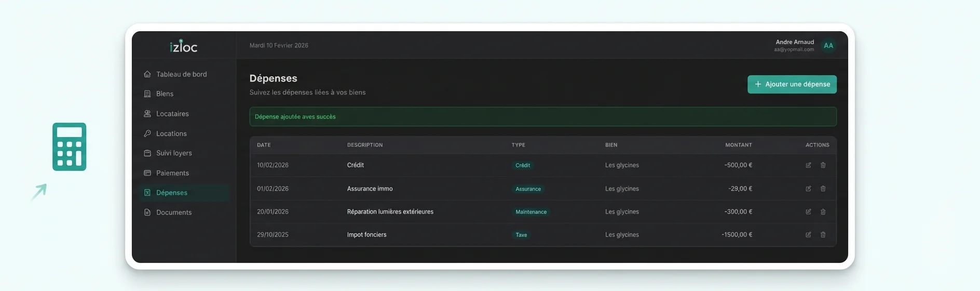The image size is (980, 291).
Task: Delete the Crédit expense row
Action: (823, 165)
